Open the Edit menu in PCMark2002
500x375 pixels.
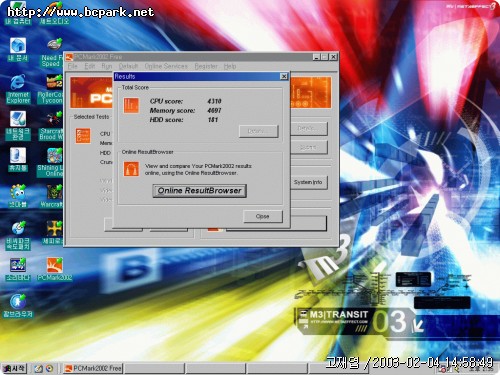(x=89, y=66)
